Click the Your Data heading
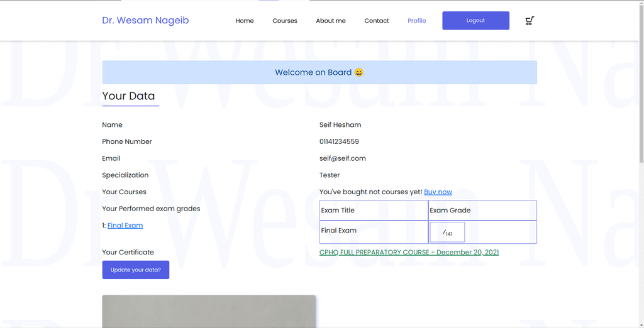The image size is (644, 328). click(x=128, y=96)
